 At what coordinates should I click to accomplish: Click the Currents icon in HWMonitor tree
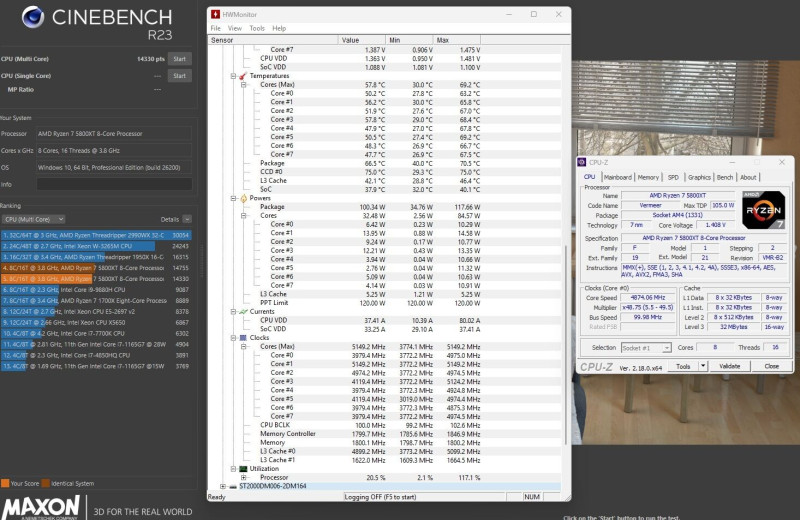click(x=243, y=311)
